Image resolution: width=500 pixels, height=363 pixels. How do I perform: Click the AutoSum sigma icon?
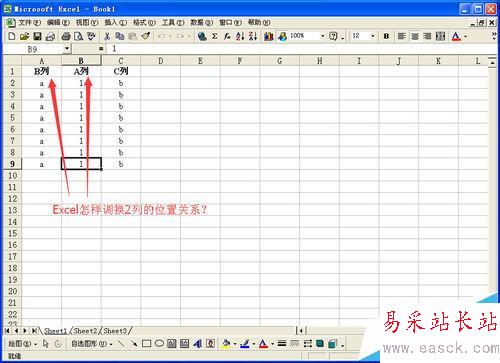215,36
